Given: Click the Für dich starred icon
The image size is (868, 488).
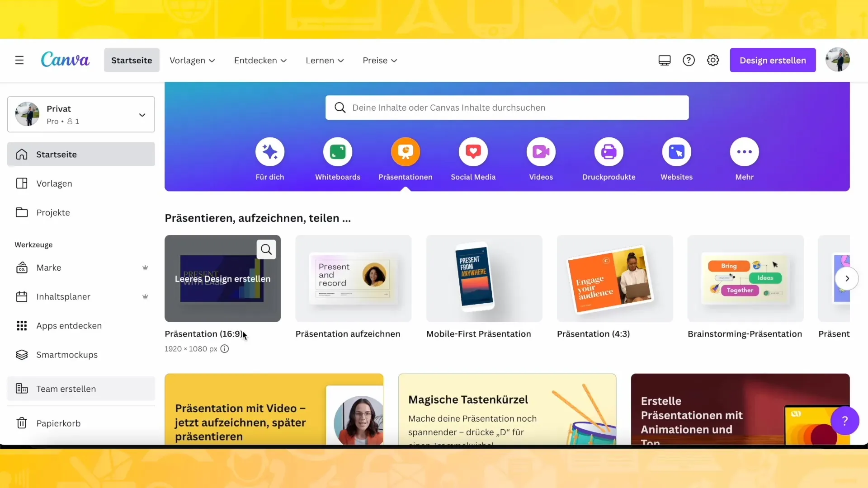Looking at the screenshot, I should point(269,151).
